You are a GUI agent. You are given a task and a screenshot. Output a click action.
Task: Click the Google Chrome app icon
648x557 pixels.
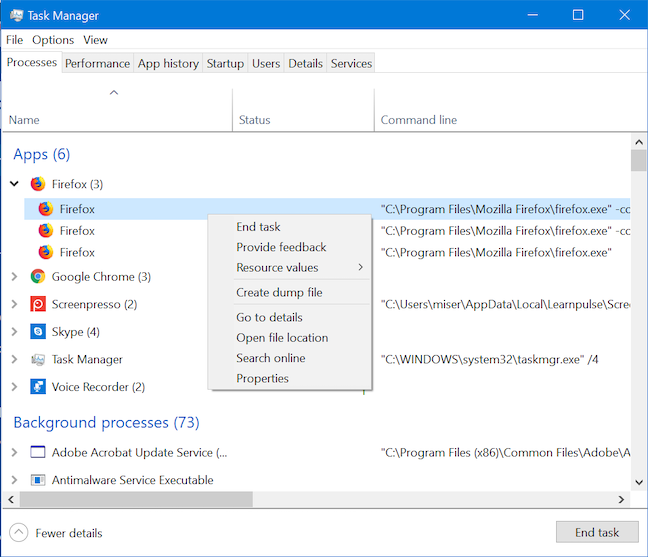[x=38, y=277]
